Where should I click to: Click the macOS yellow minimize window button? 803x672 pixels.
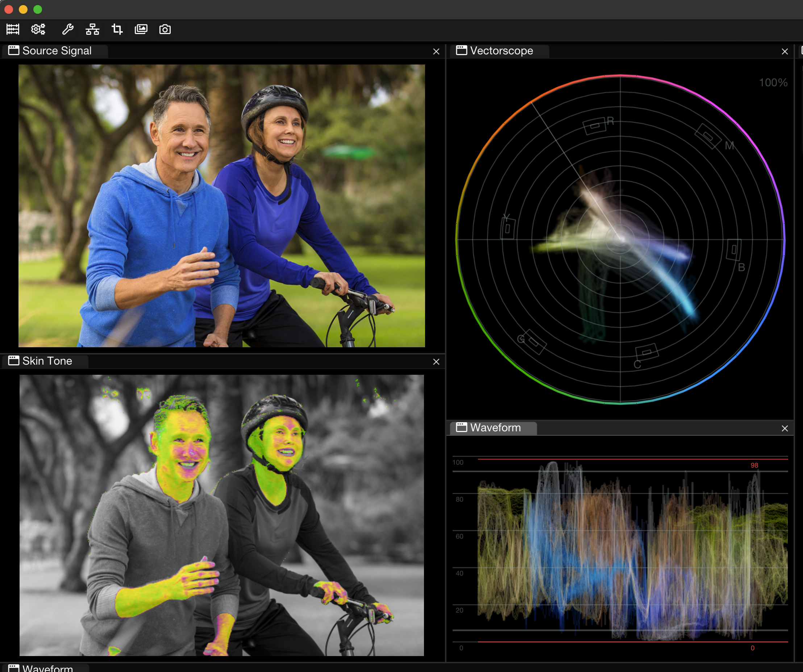(x=23, y=9)
